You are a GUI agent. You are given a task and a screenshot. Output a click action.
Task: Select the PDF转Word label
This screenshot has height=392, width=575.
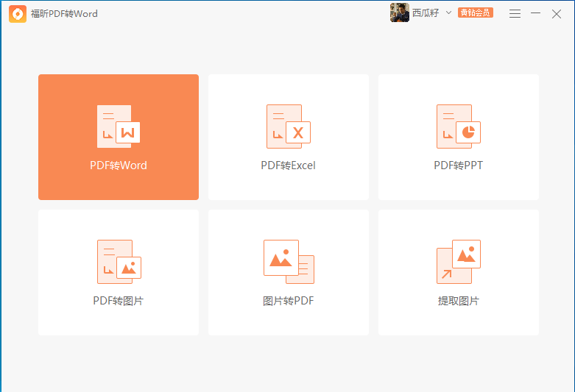coord(119,165)
